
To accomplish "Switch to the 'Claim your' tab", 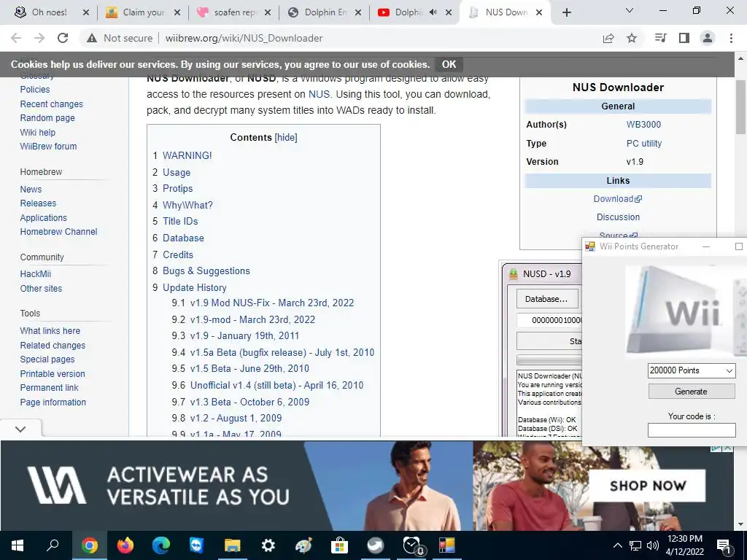I will (x=143, y=12).
